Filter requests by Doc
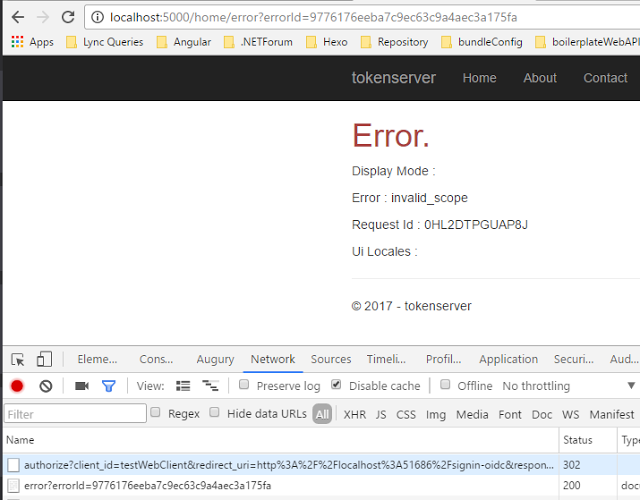The width and height of the screenshot is (640, 500). [542, 414]
